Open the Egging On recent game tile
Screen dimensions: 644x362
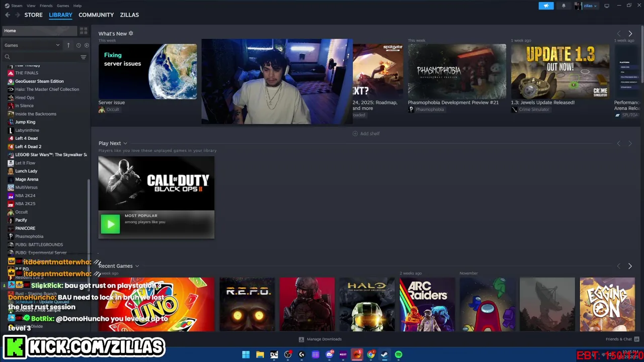pyautogui.click(x=607, y=305)
